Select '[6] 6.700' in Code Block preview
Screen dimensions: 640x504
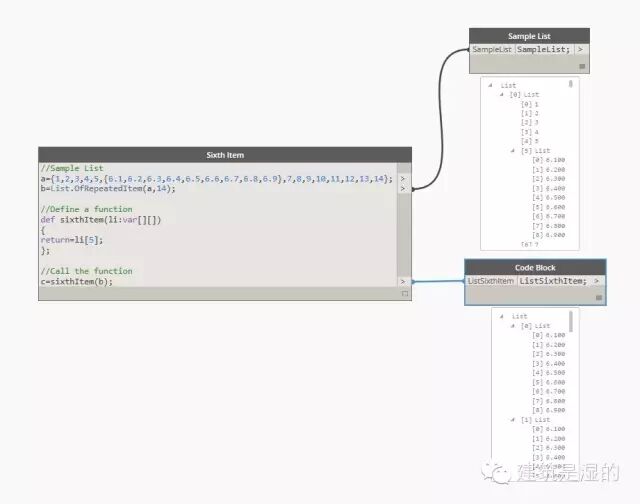549,391
